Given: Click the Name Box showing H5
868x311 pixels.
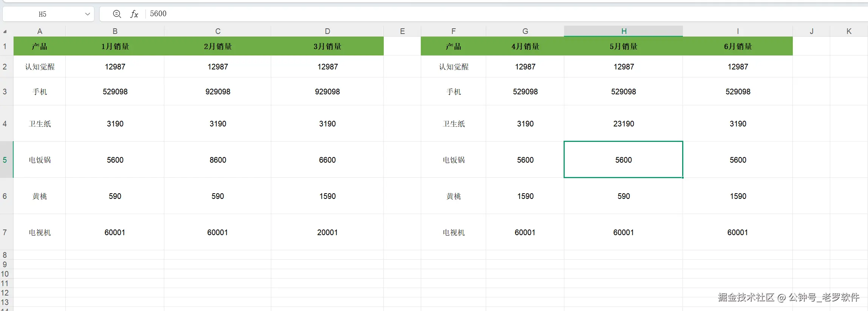Looking at the screenshot, I should click(x=48, y=14).
